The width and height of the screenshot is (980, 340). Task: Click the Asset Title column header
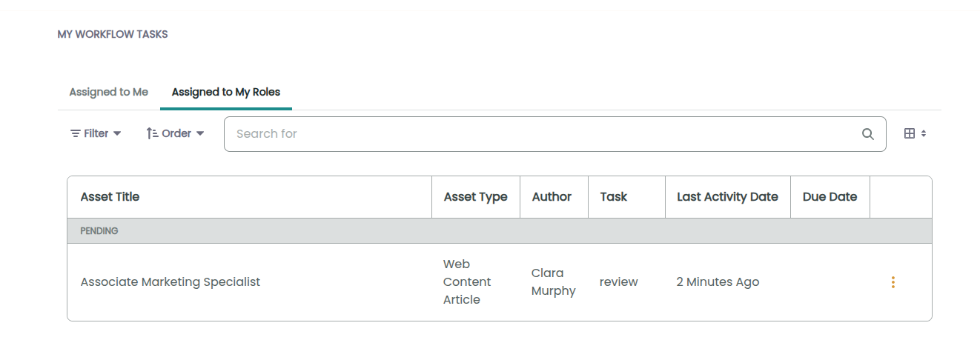110,197
